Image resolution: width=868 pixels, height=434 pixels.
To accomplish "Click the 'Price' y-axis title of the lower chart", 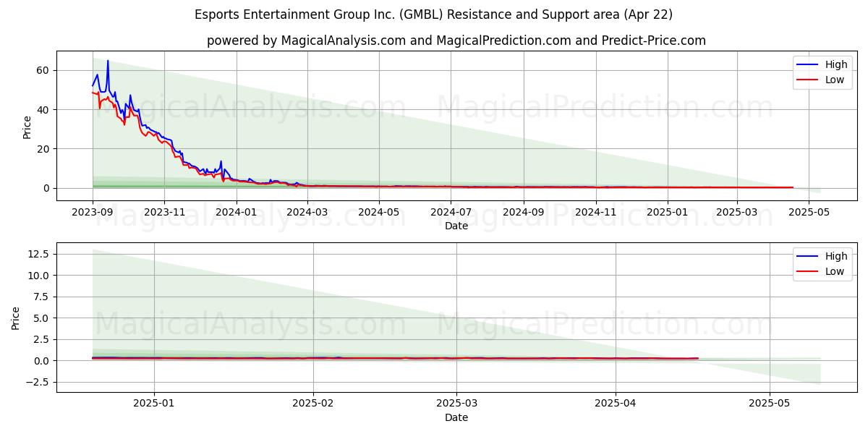I will (17, 318).
